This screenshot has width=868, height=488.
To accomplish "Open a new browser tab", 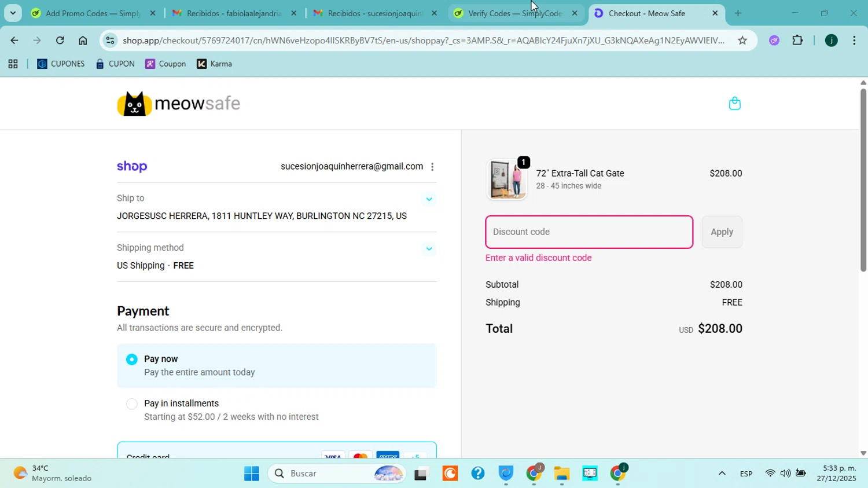I will click(738, 13).
